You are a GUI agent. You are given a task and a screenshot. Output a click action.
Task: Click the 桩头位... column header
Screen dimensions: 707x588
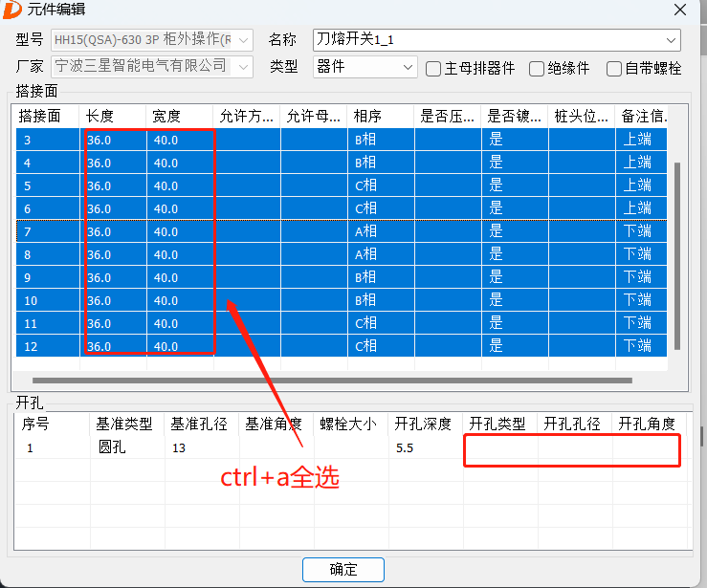point(582,117)
